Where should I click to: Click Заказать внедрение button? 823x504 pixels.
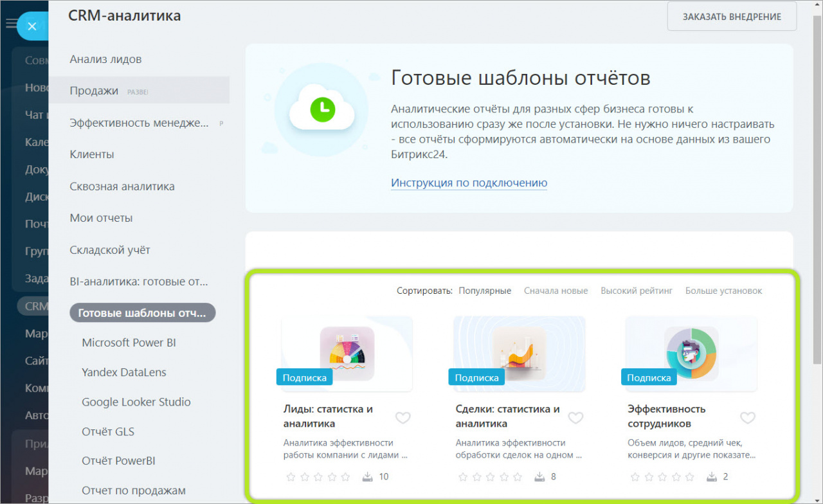[x=732, y=17]
